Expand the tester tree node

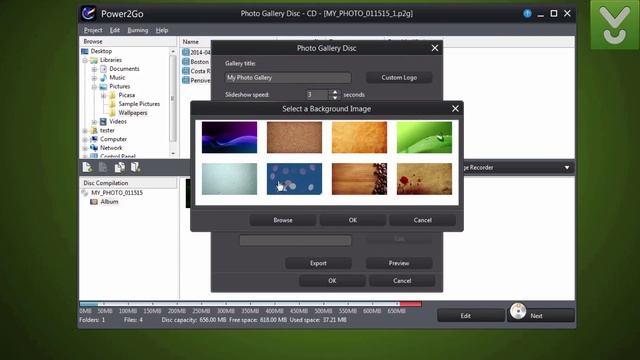(85, 131)
